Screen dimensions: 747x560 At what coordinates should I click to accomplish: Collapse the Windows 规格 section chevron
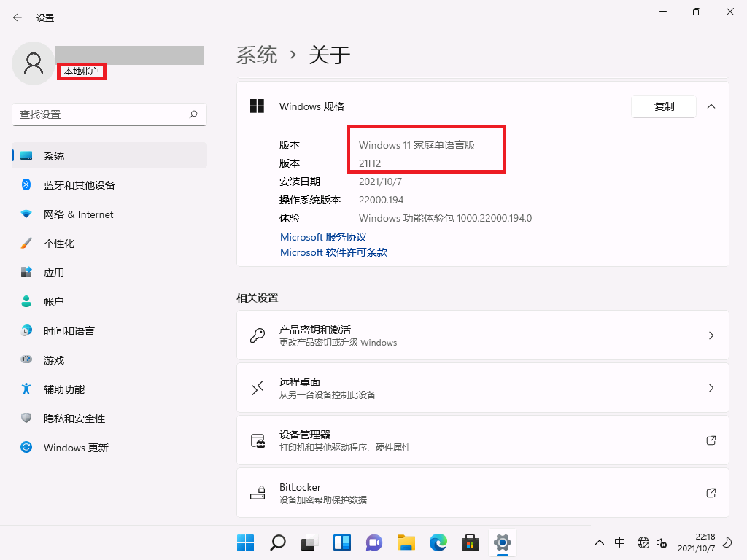(711, 106)
